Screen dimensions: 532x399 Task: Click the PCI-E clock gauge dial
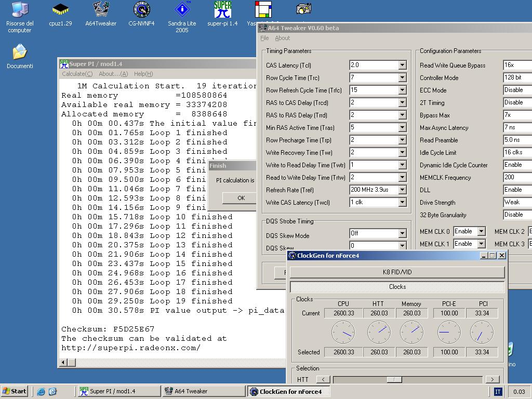pyautogui.click(x=449, y=332)
